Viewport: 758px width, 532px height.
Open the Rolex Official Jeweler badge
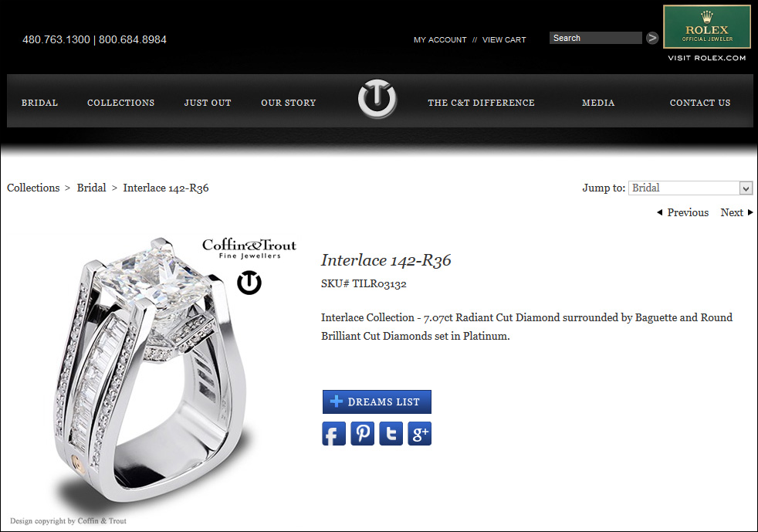coord(707,27)
